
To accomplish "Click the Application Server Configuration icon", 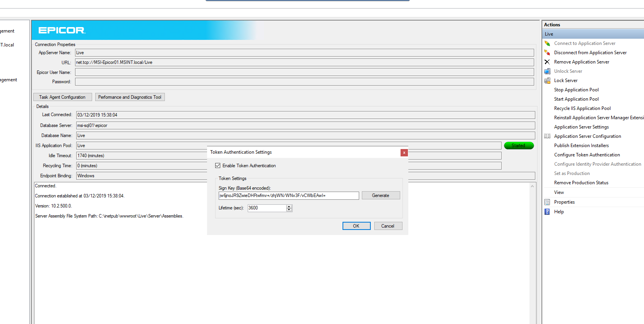I will click(x=547, y=136).
